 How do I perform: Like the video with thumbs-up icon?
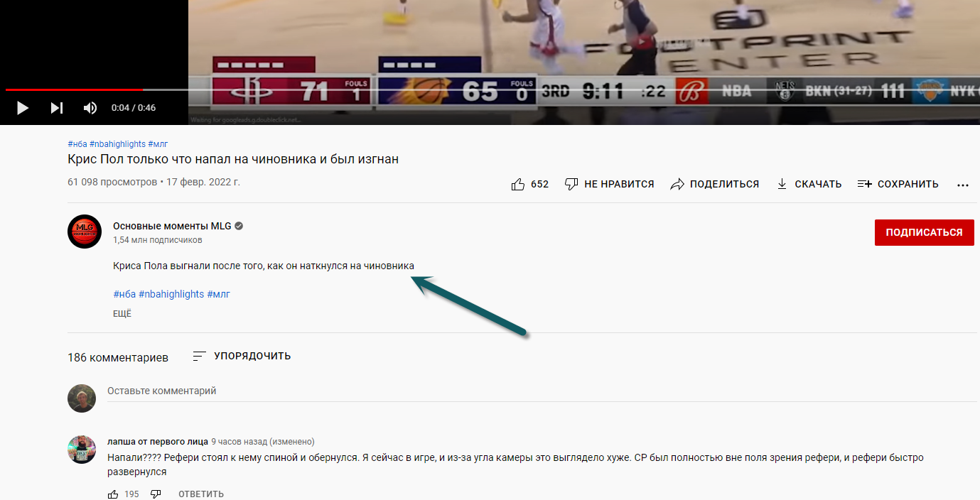click(518, 184)
